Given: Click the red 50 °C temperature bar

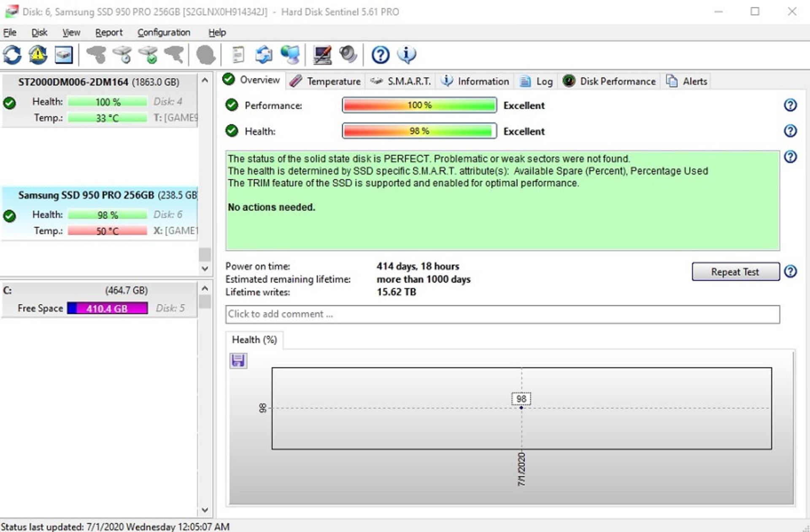Looking at the screenshot, I should [107, 231].
